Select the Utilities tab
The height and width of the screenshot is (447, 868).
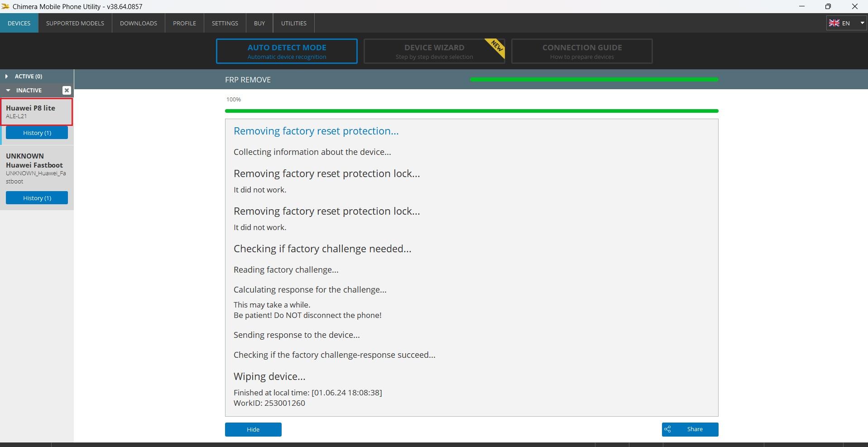(293, 23)
